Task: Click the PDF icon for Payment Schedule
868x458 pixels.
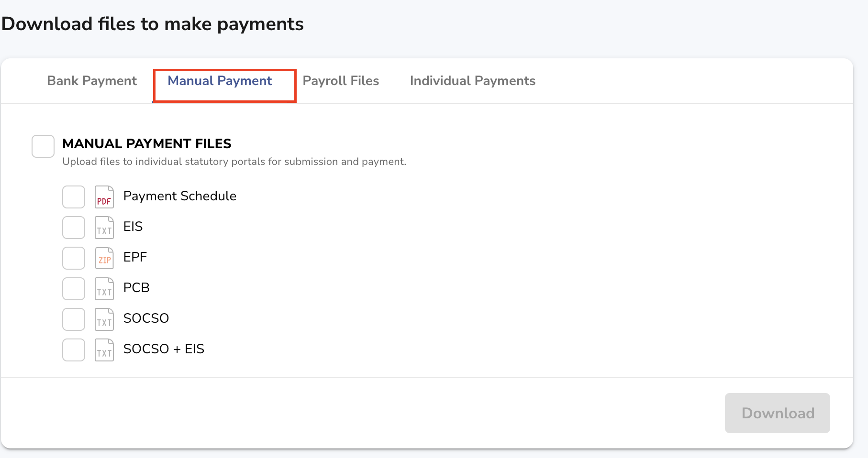Action: coord(104,197)
